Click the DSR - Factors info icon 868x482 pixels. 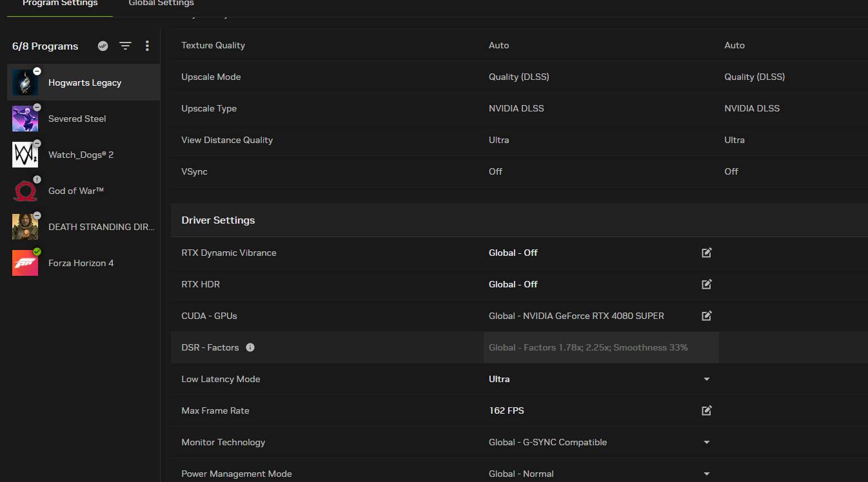(x=250, y=347)
